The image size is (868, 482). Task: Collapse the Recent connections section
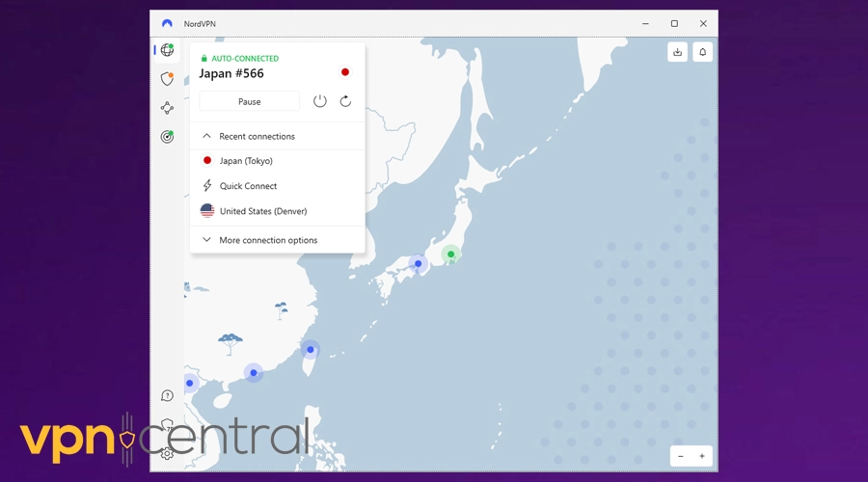[278, 136]
